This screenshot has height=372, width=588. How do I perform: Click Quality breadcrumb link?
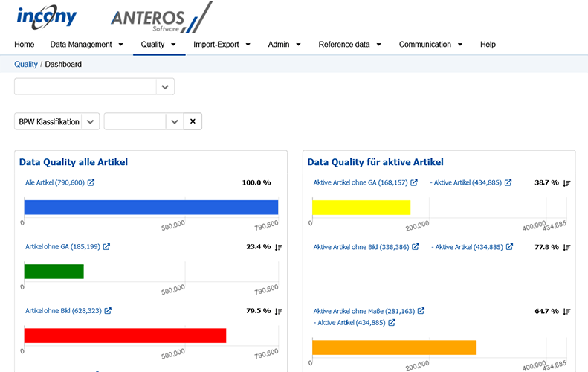(26, 64)
